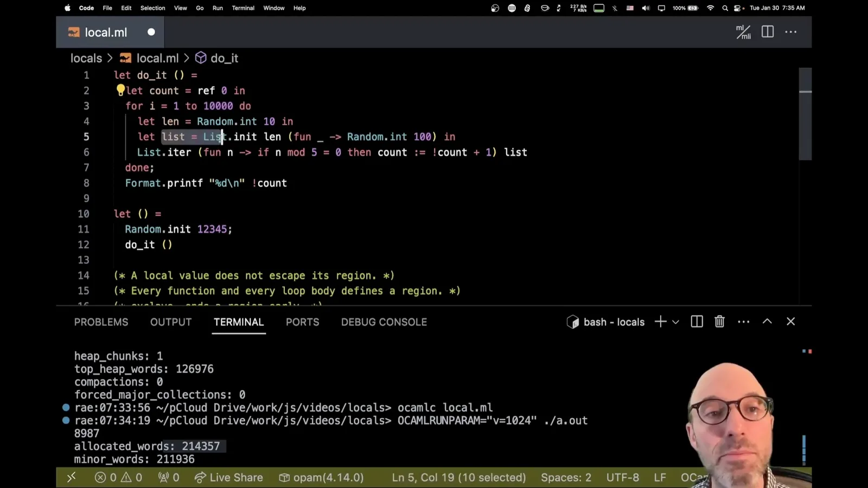
Task: Click the terminal scrollbar thumb near webcam
Action: pos(804,450)
